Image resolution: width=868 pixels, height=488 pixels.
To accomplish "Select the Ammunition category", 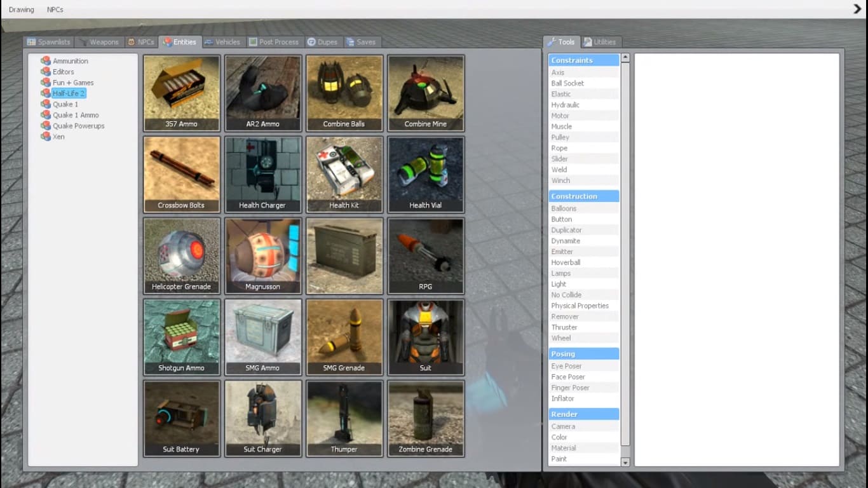I will point(65,61).
